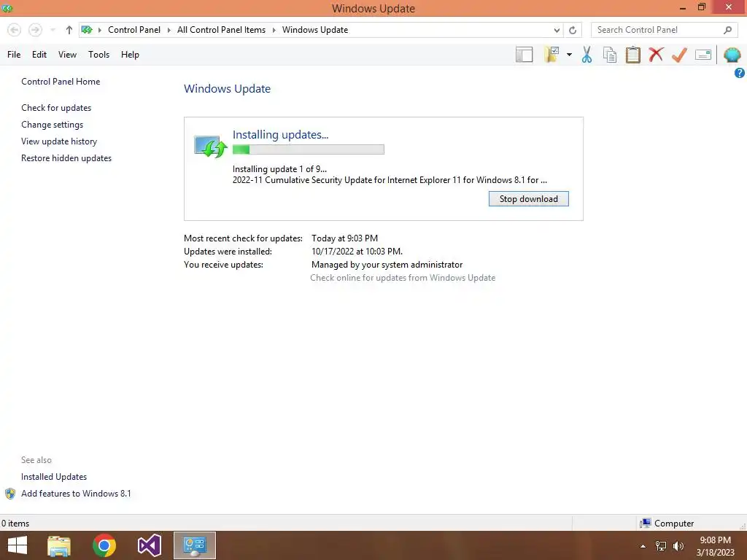
Task: Show hidden tray icons arrow
Action: point(643,546)
